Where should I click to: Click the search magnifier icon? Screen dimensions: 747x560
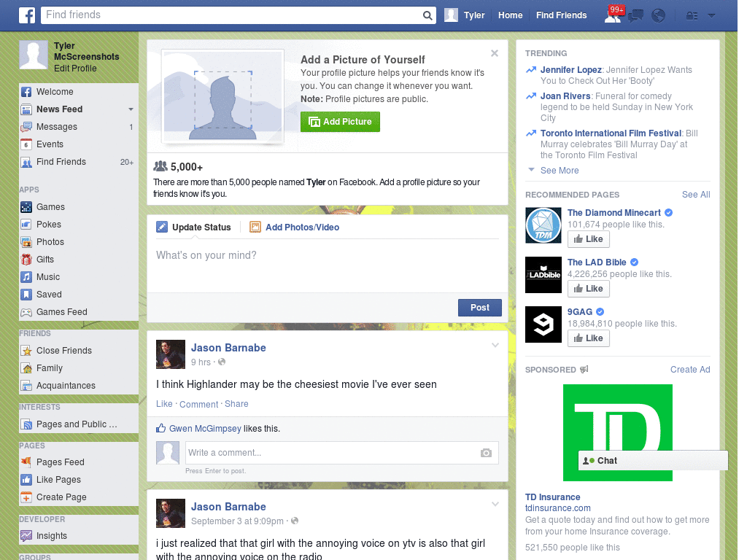(x=427, y=15)
